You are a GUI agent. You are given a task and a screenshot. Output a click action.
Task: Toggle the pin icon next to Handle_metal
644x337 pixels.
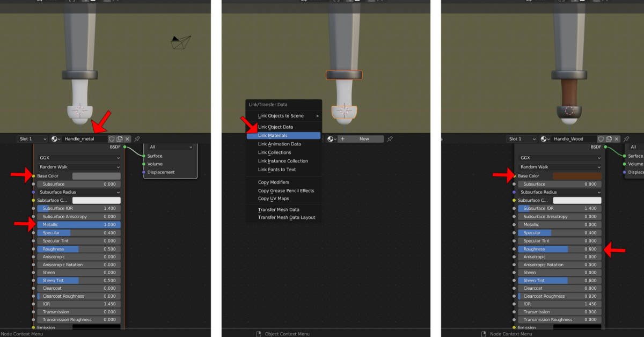pos(137,139)
